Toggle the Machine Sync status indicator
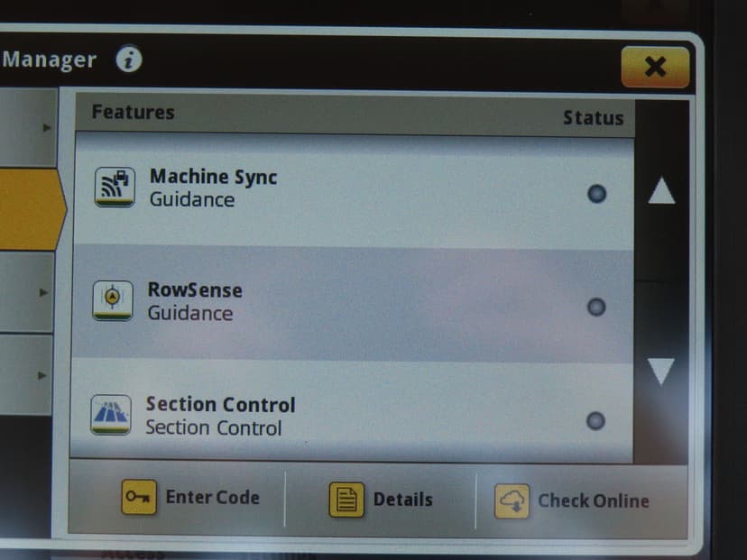The width and height of the screenshot is (747, 560). (x=596, y=193)
